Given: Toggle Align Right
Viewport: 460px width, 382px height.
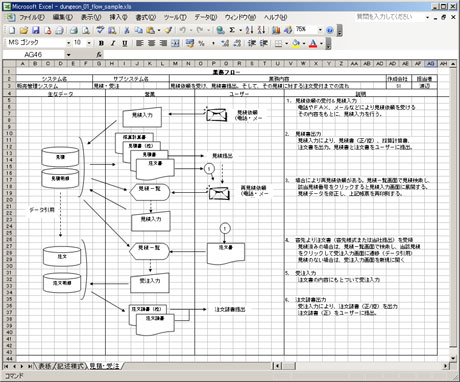Looking at the screenshot, I should click(x=163, y=43).
